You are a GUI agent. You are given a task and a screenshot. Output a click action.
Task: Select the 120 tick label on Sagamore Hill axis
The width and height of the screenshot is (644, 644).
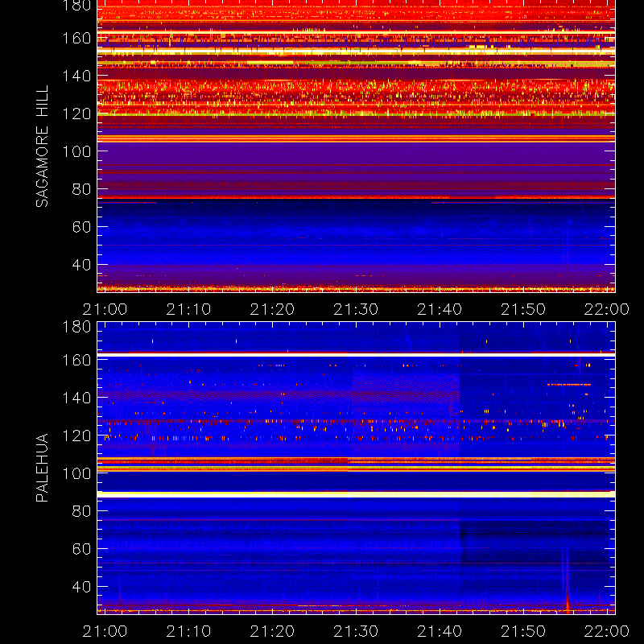(76, 114)
